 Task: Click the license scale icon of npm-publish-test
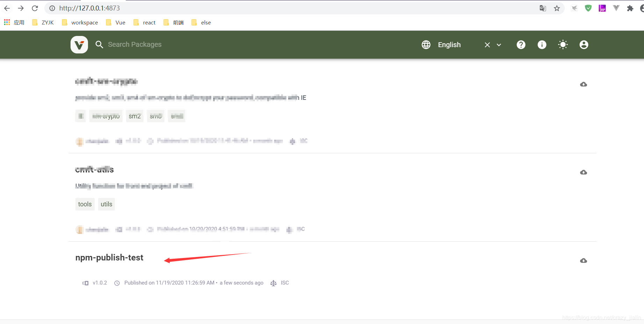pyautogui.click(x=273, y=283)
